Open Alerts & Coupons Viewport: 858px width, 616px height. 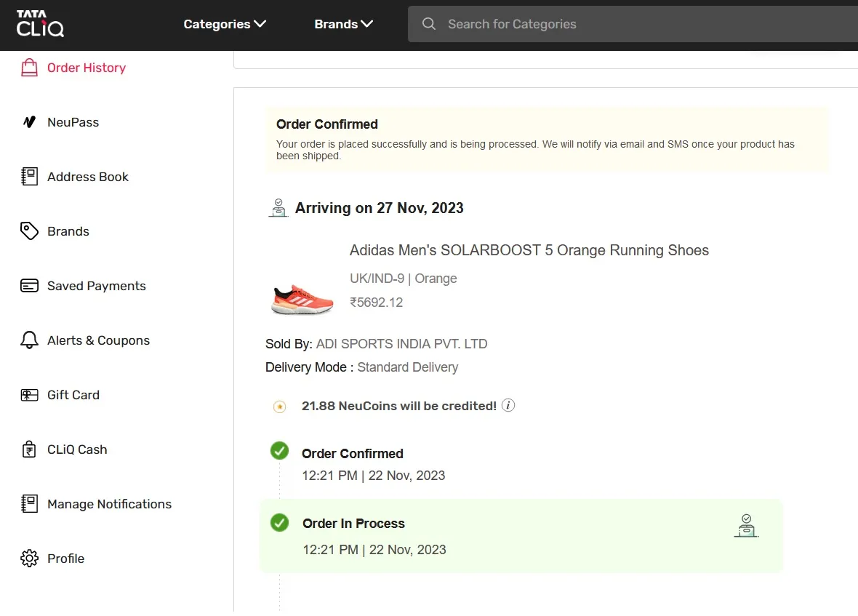[98, 340]
